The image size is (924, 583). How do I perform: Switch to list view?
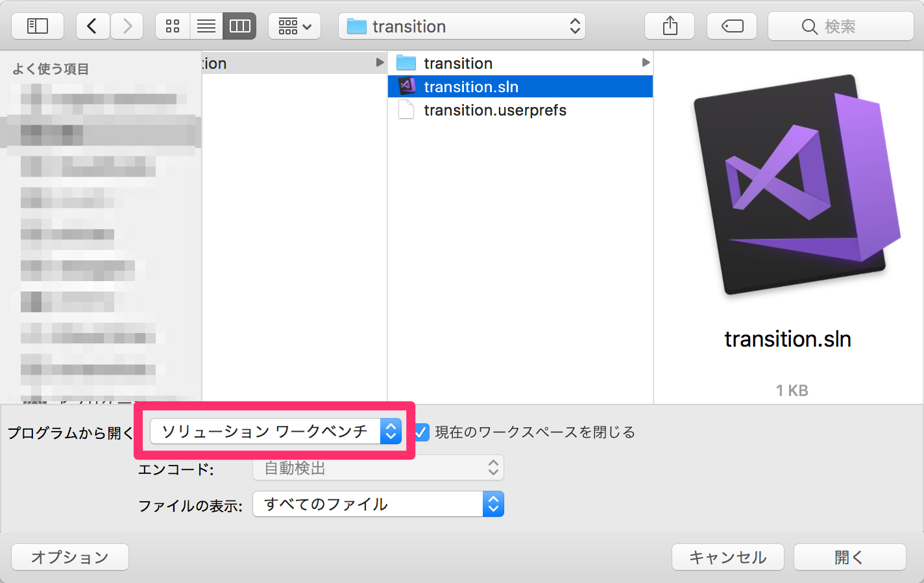point(206,26)
